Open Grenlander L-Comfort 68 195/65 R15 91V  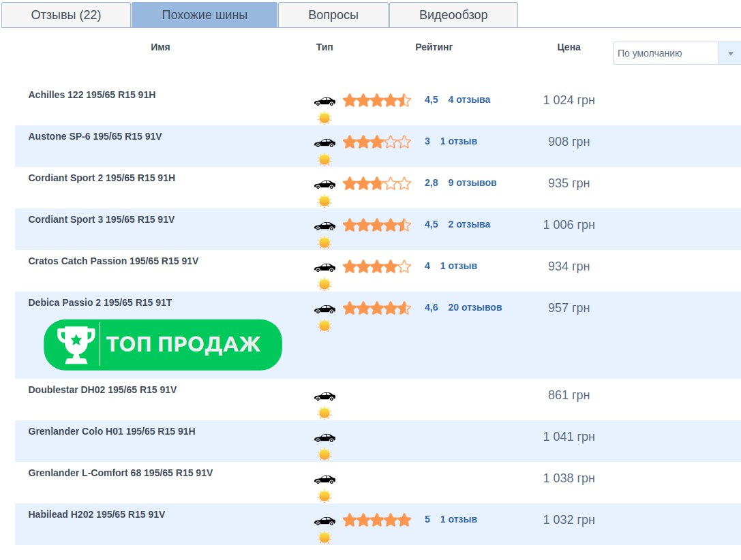(121, 473)
